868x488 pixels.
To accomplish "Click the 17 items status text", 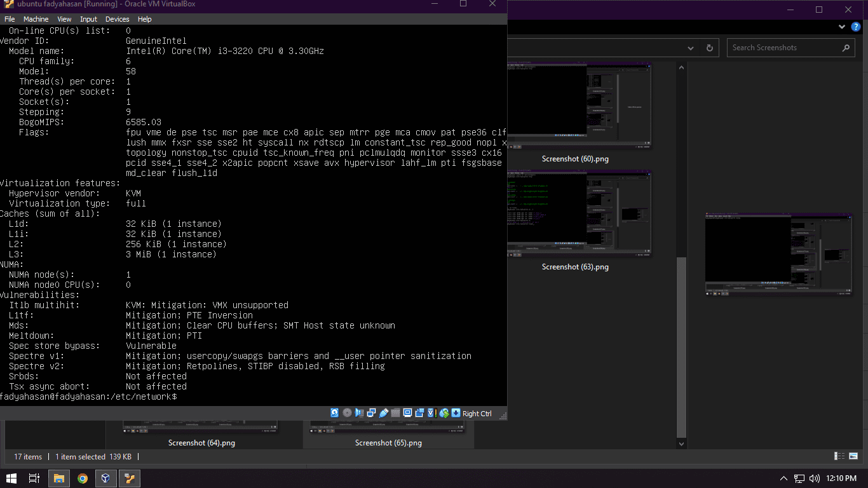I will click(x=28, y=457).
